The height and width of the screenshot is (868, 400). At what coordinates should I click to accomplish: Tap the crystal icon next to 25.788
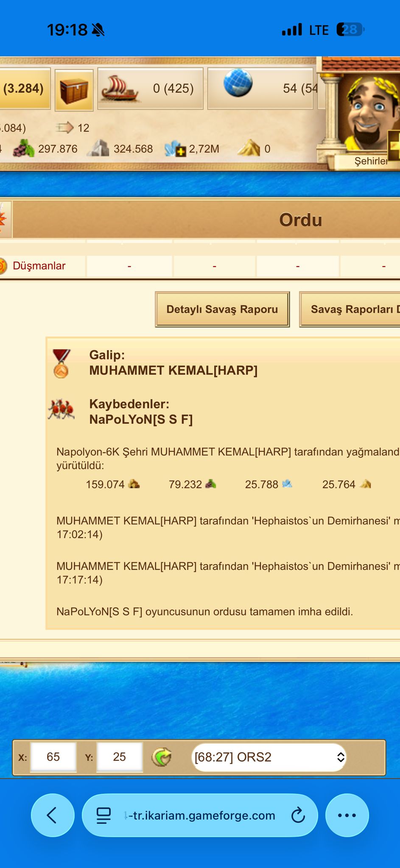pos(287,484)
